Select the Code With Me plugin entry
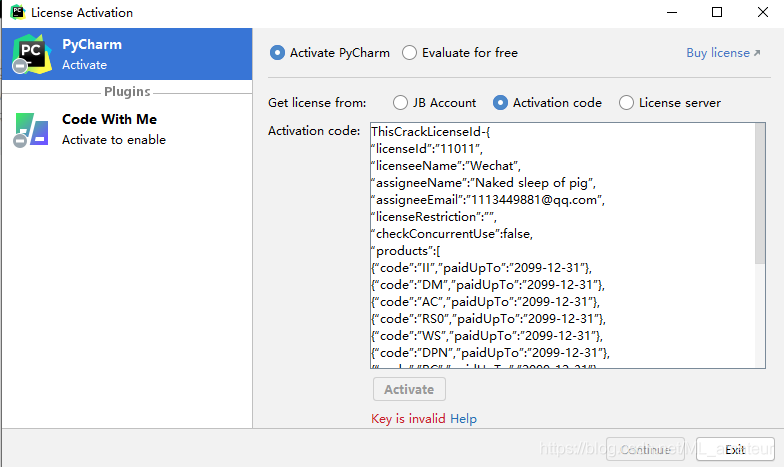 pyautogui.click(x=127, y=130)
